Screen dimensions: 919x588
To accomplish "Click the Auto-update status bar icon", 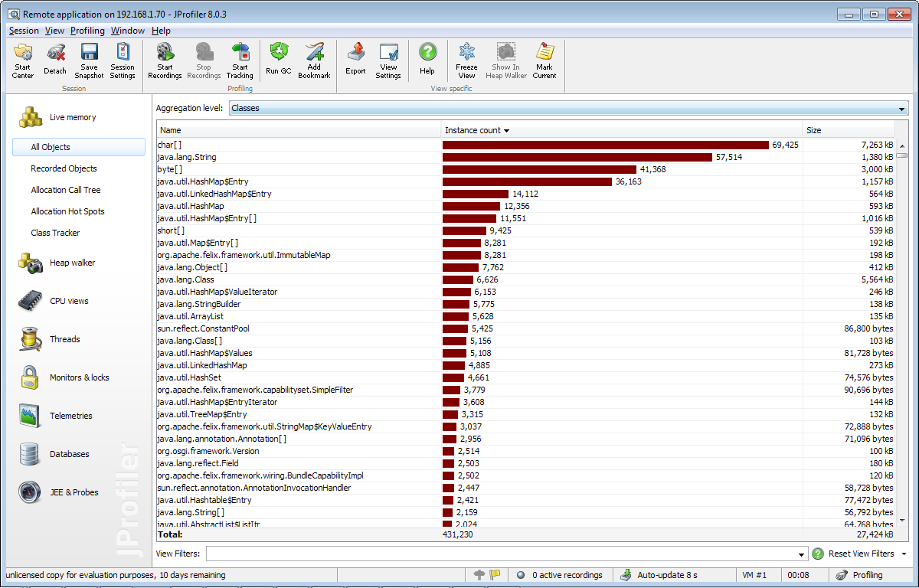I will (x=626, y=575).
